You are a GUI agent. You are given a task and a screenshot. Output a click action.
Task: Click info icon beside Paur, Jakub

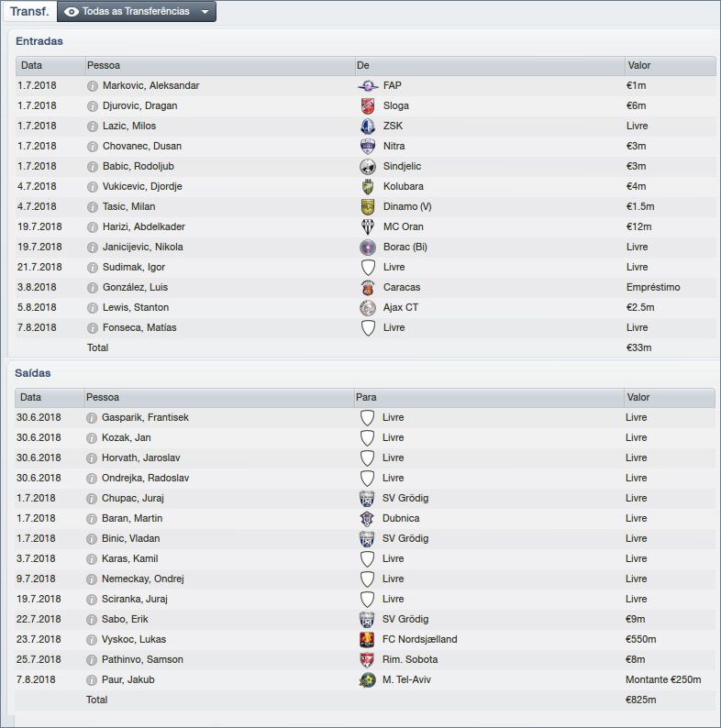pyautogui.click(x=92, y=680)
